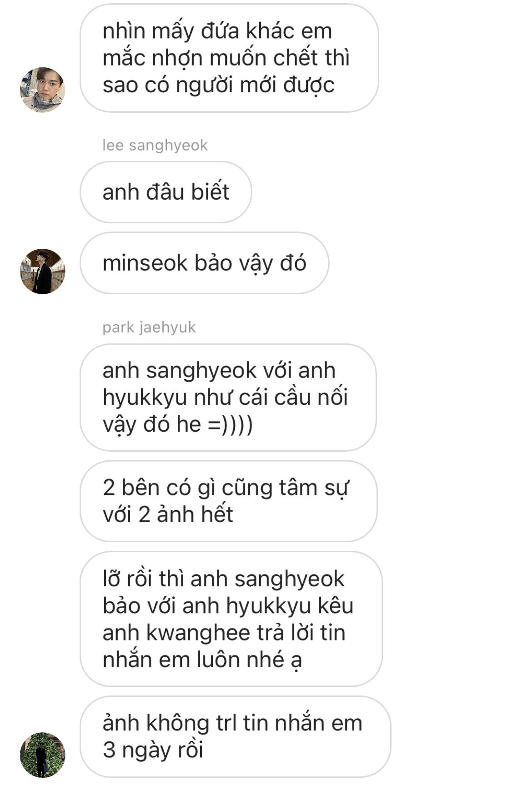The width and height of the screenshot is (532, 786).
Task: Open the park jaehyuk sender name
Action: tap(149, 327)
